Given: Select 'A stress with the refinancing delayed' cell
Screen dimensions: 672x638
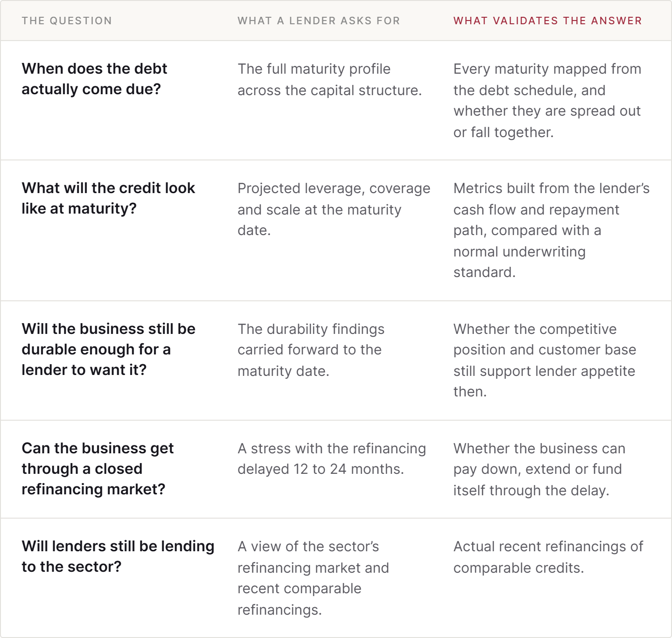Looking at the screenshot, I should click(332, 458).
